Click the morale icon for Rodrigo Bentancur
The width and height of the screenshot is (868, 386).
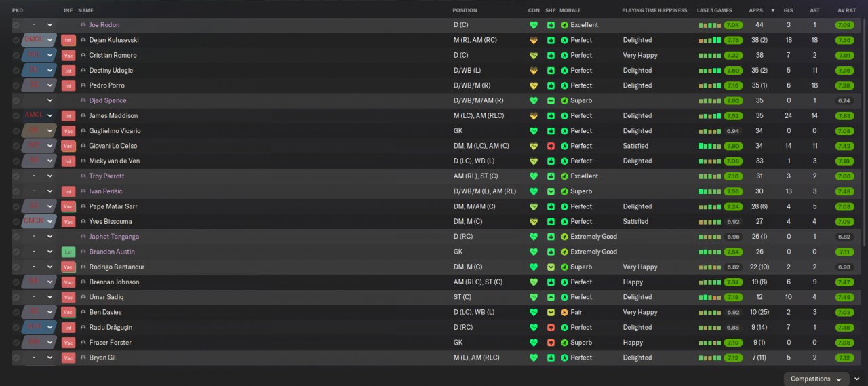564,267
